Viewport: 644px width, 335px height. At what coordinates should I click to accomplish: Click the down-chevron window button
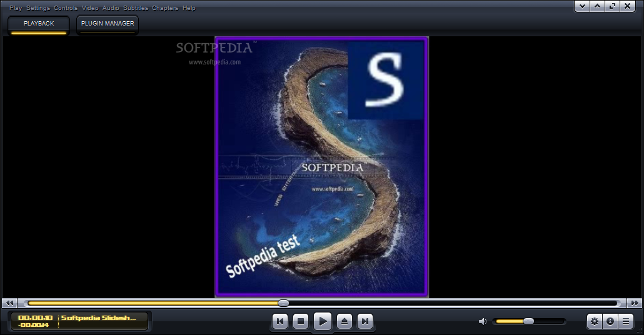tap(582, 6)
